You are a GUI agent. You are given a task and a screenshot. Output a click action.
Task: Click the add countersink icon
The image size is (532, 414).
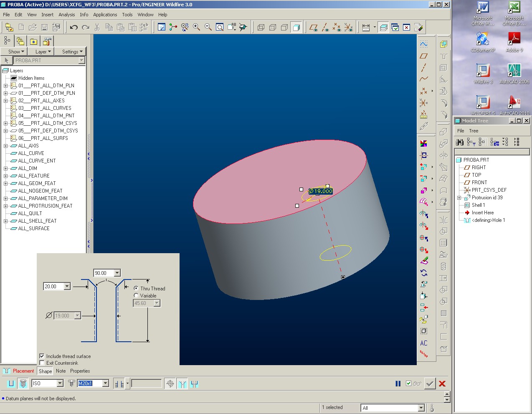coord(182,384)
